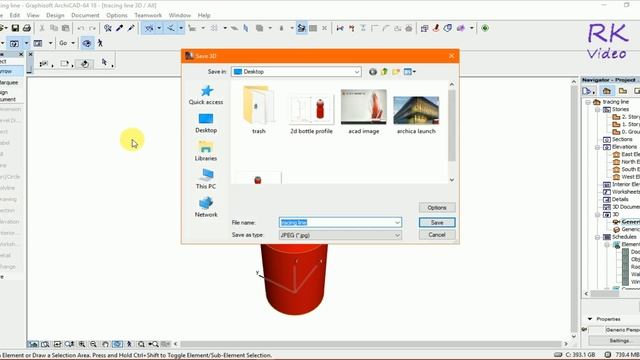Open the Document menu
Screen dimensions: 640x360
[x=85, y=15]
